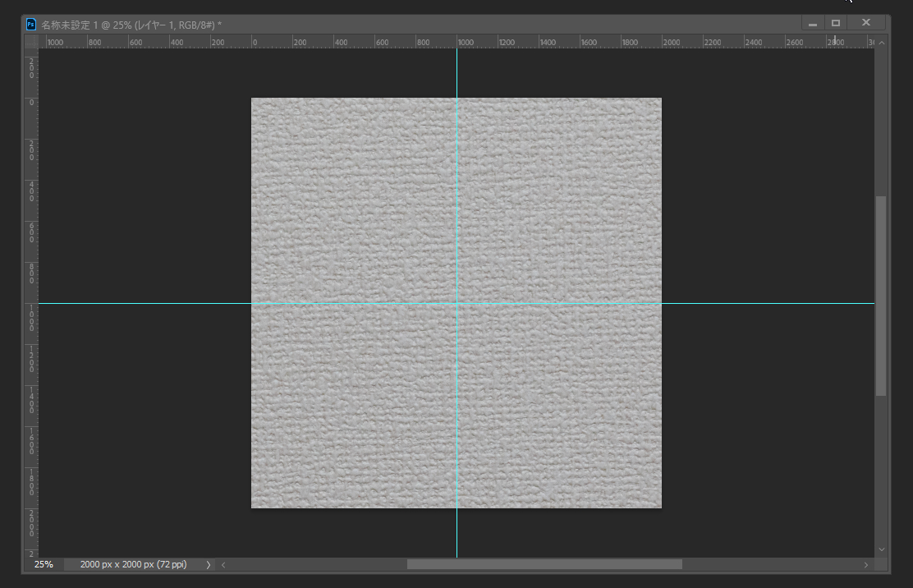Click the 25% zoom level field
The width and height of the screenshot is (913, 588).
point(44,565)
